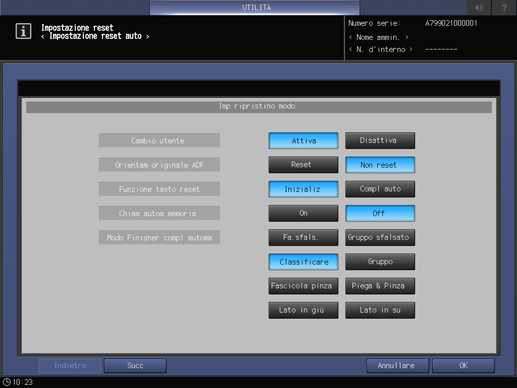Image resolution: width=517 pixels, height=388 pixels.
Task: Select Piega & Pinza option
Action: pyautogui.click(x=380, y=286)
